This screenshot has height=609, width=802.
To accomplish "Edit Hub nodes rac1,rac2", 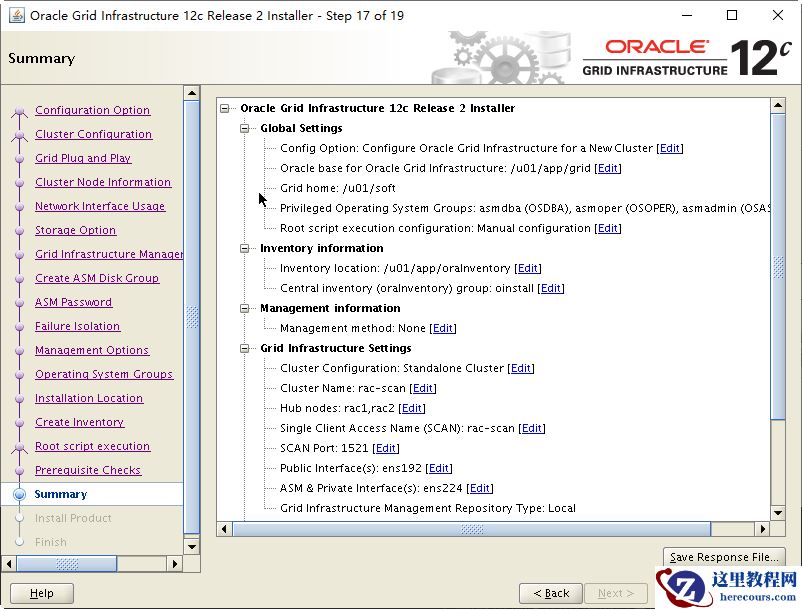I will (412, 408).
